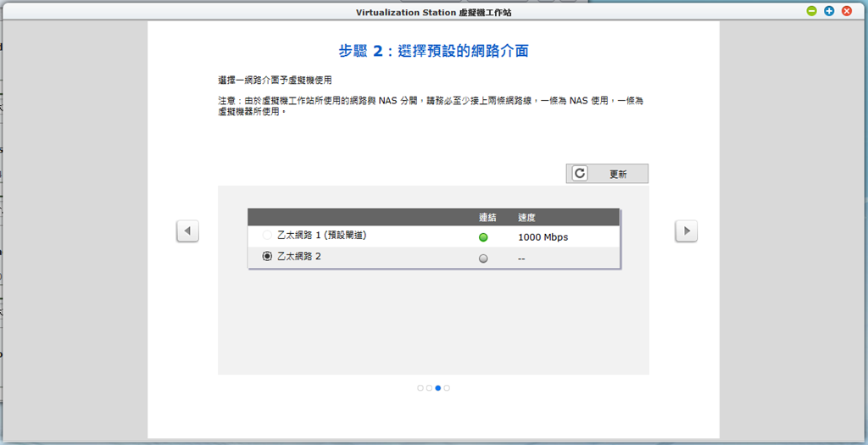Click the Virtualization Station 虛擬機工作站 window title
The image size is (868, 445).
[x=433, y=12]
